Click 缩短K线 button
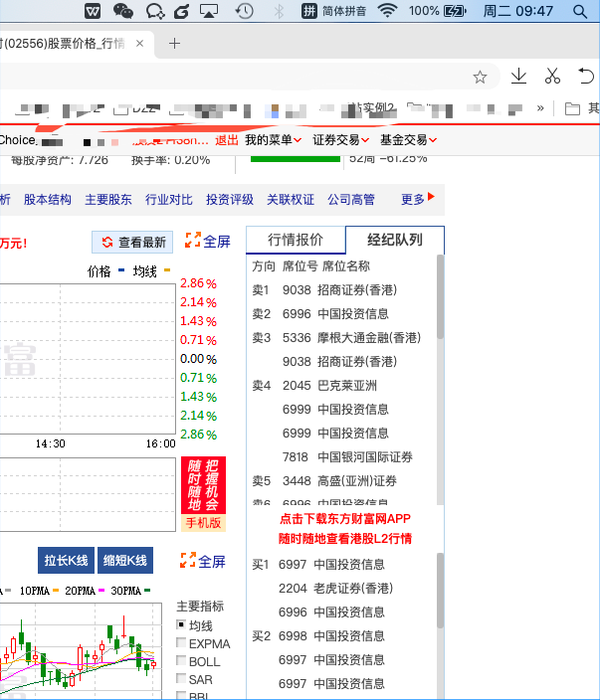The width and height of the screenshot is (600, 700). (x=125, y=560)
